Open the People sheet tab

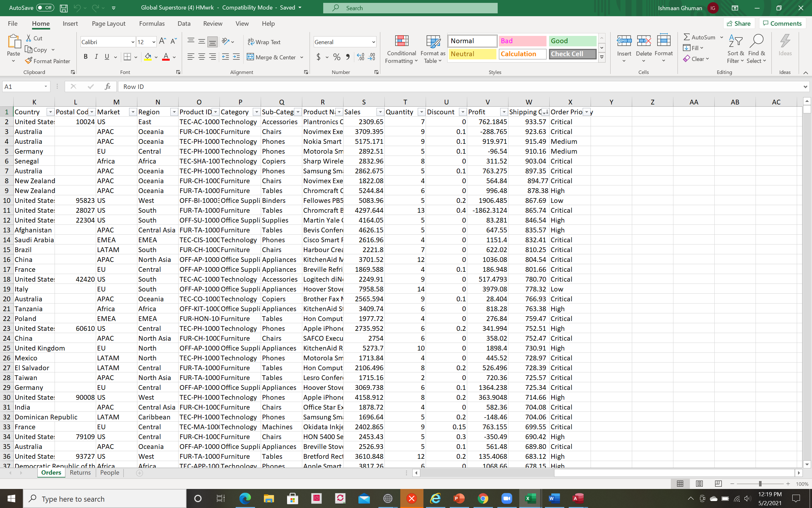point(110,472)
